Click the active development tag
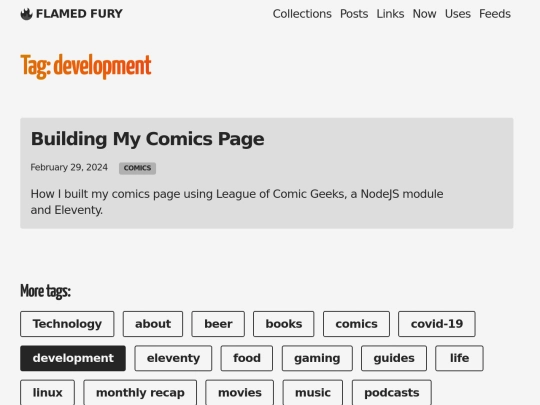This screenshot has height=405, width=540. 73,358
